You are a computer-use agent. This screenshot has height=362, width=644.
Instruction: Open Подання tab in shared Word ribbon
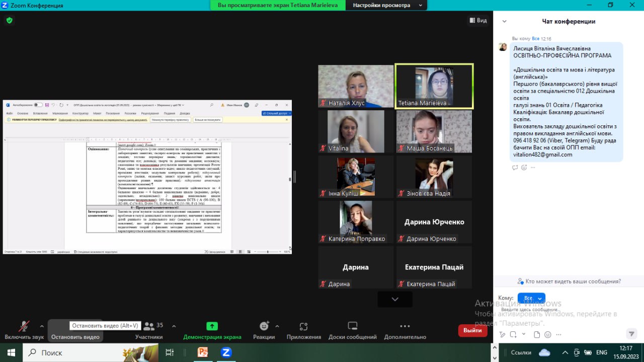170,113
